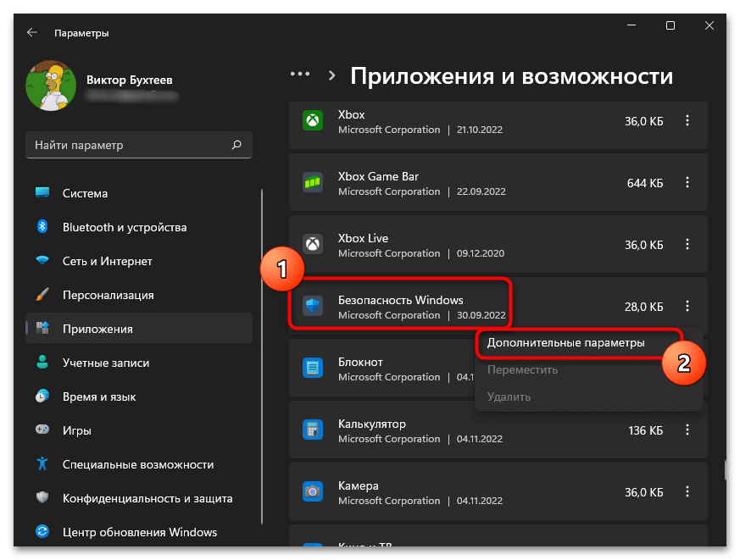Open three-dot menu for Безопасность Windows
This screenshot has height=560, width=740.
tap(687, 306)
